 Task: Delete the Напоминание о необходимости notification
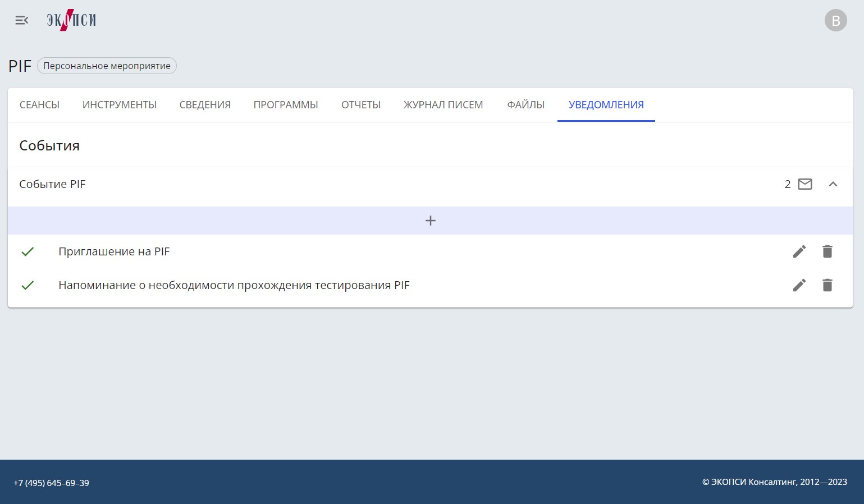(828, 285)
